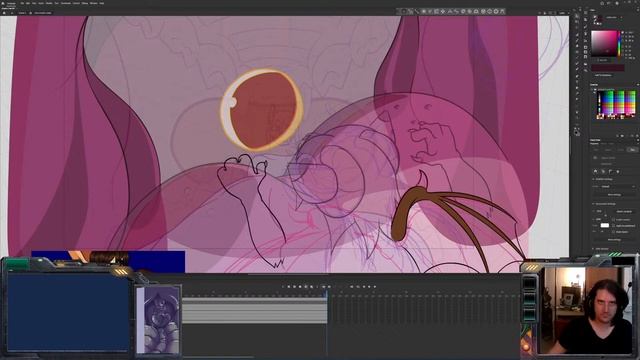The image size is (640, 360).
Task: Select the S radio button in Color panel
Action: pos(622,36)
